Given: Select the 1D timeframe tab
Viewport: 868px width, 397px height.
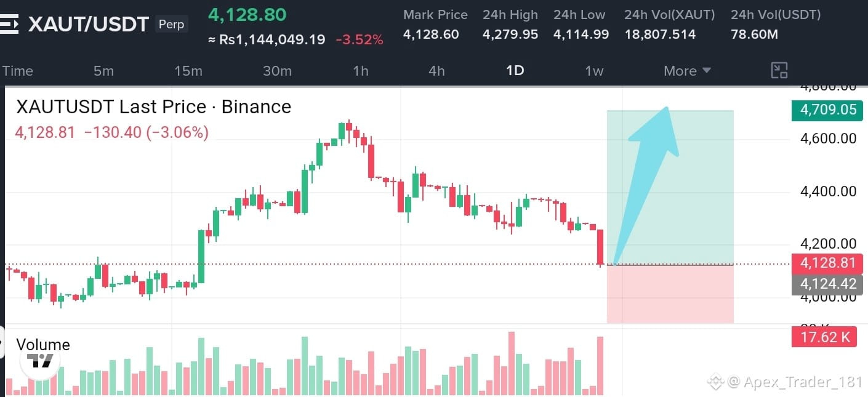Looking at the screenshot, I should point(515,70).
